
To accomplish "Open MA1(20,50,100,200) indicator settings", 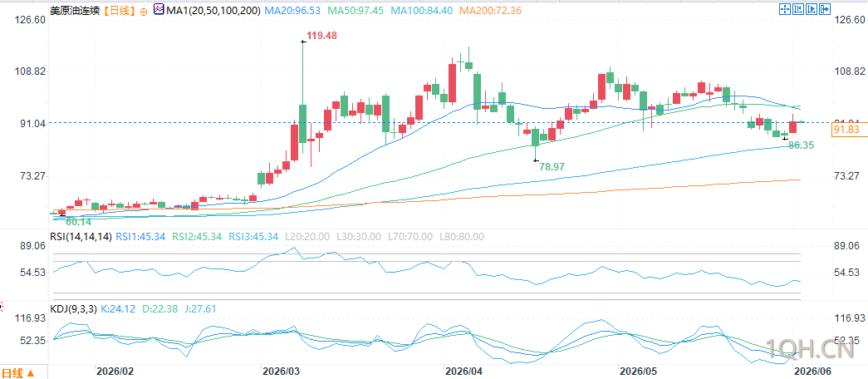I will (x=213, y=11).
